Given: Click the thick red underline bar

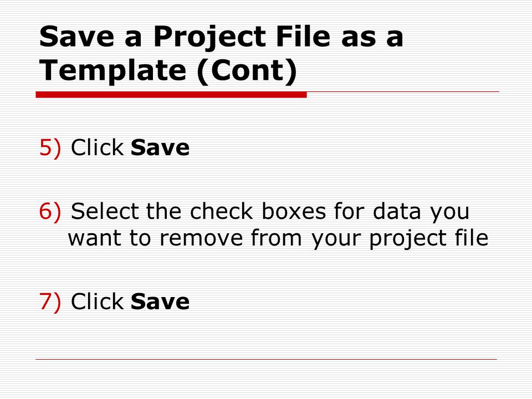Looking at the screenshot, I should pyautogui.click(x=171, y=95).
